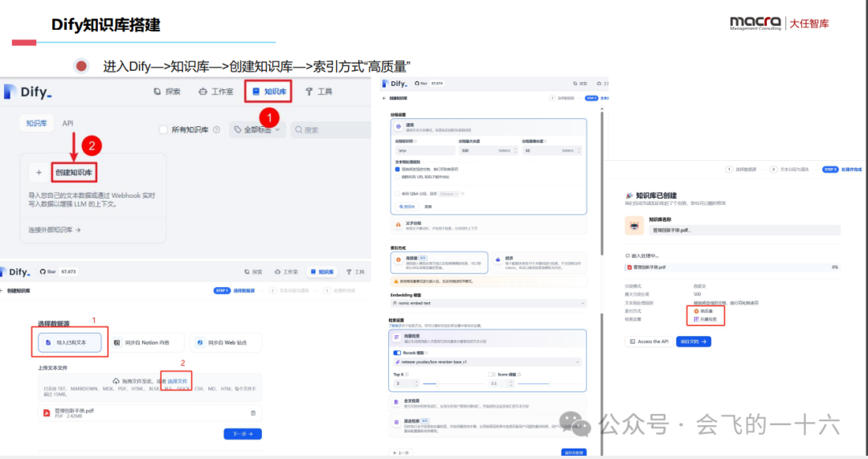Viewport: 868px width, 459px height.
Task: Choose the 同步自 Web 站点 data source
Action: [x=225, y=342]
